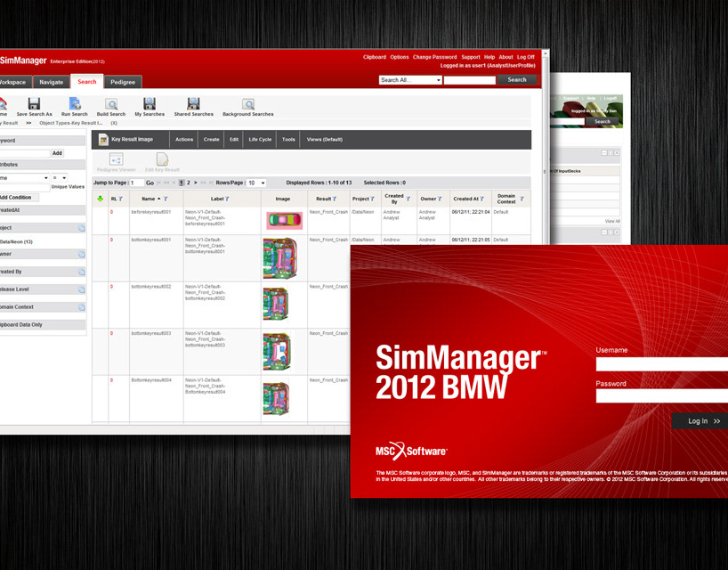Viewport: 728px width, 570px height.
Task: Click the Log In button
Action: (x=700, y=421)
